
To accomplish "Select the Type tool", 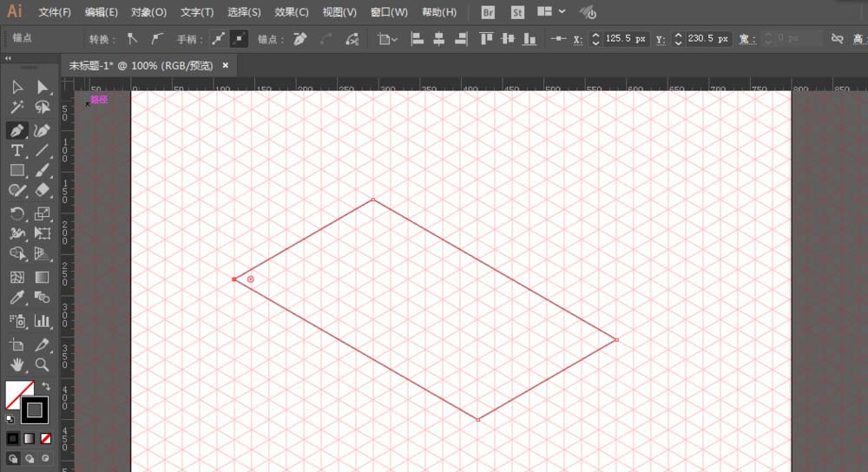I will (16, 150).
